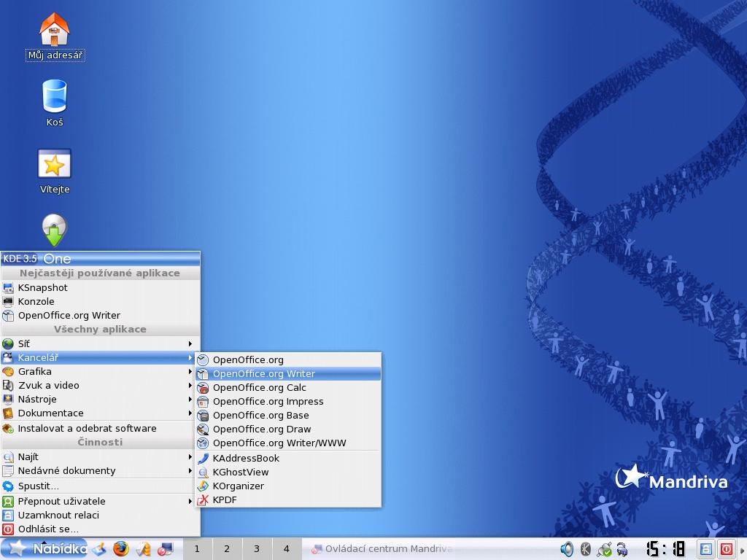Click the green download arrow disc icon
The width and height of the screenshot is (747, 560).
coord(54,230)
